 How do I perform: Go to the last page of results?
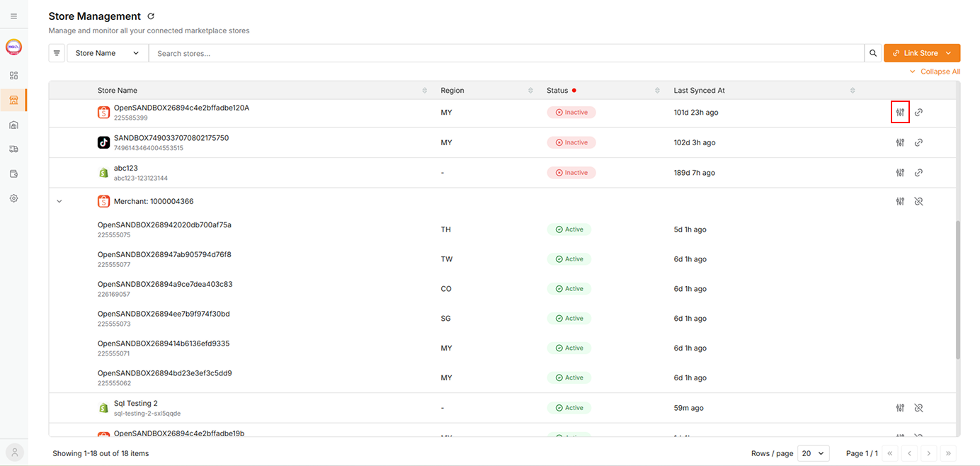tap(947, 453)
